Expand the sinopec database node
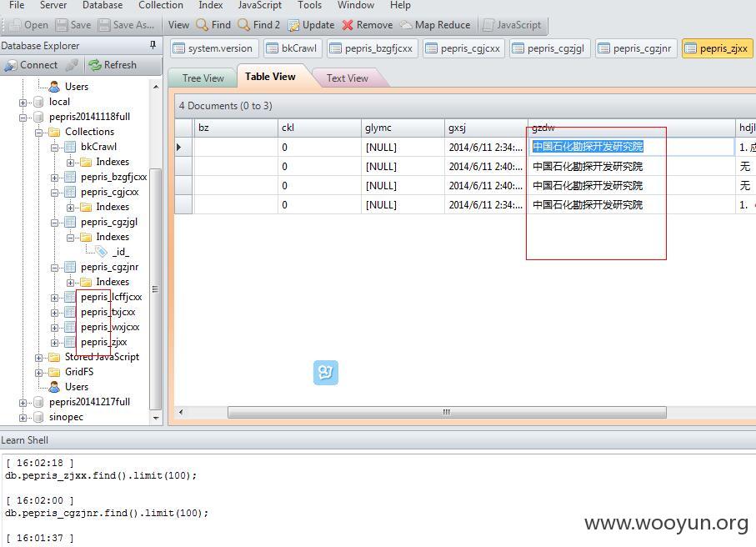 tap(23, 417)
